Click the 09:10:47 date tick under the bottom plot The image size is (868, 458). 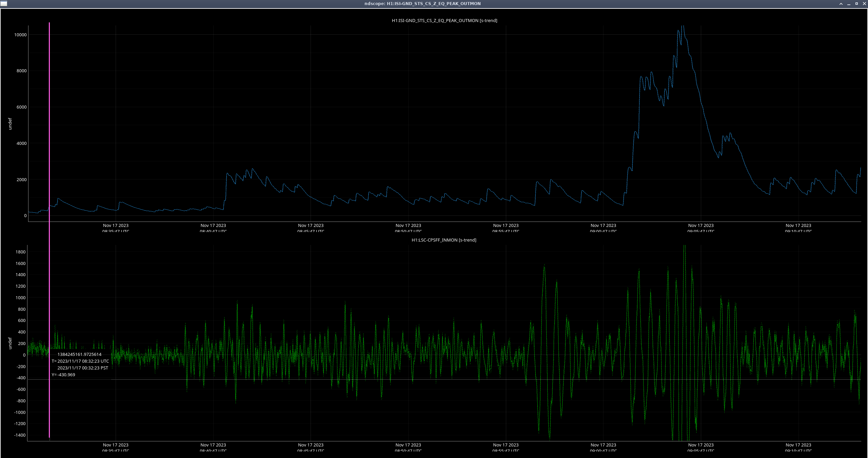coord(798,447)
